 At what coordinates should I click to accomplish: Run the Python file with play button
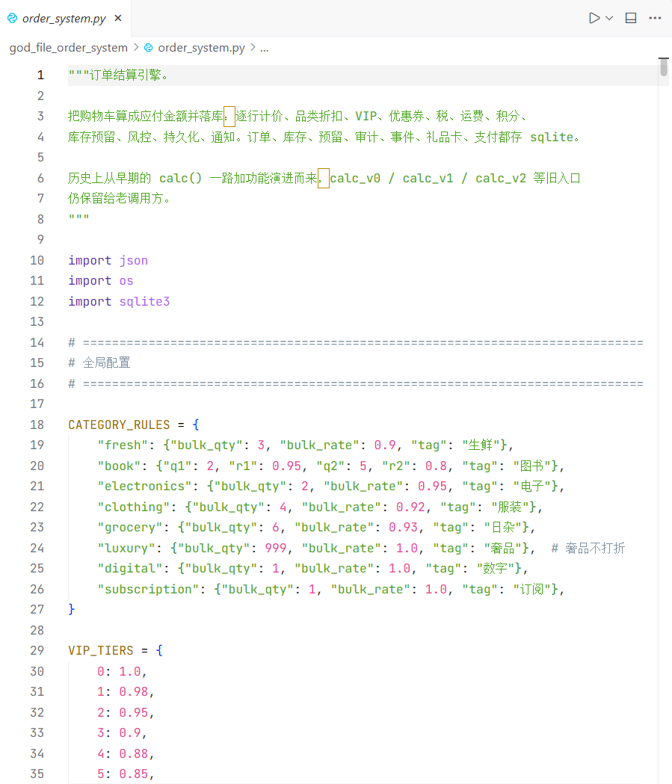pos(594,19)
